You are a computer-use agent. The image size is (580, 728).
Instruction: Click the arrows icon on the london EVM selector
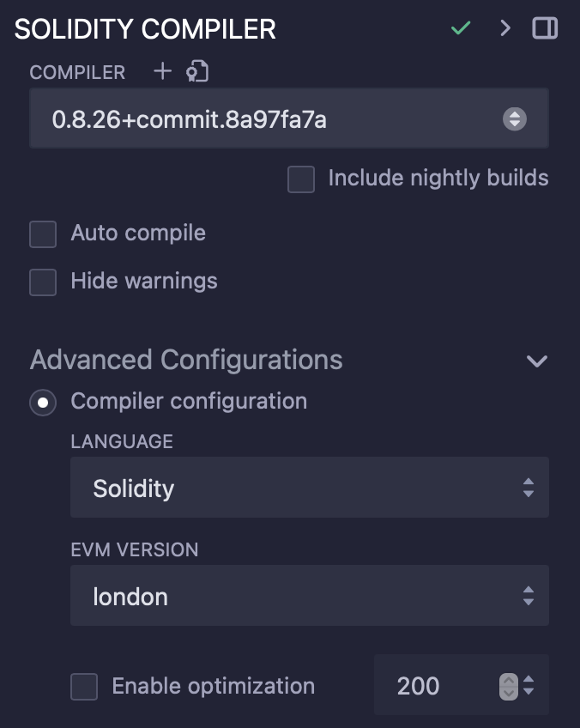(x=529, y=596)
